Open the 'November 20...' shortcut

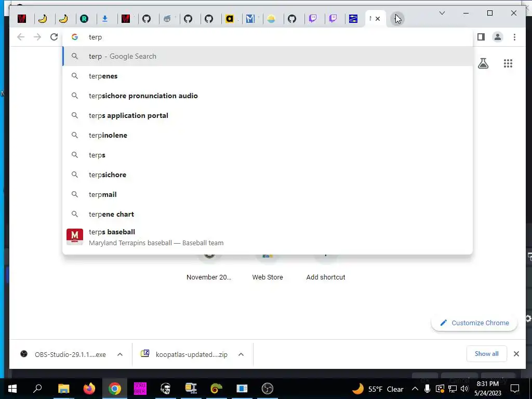[x=209, y=268]
